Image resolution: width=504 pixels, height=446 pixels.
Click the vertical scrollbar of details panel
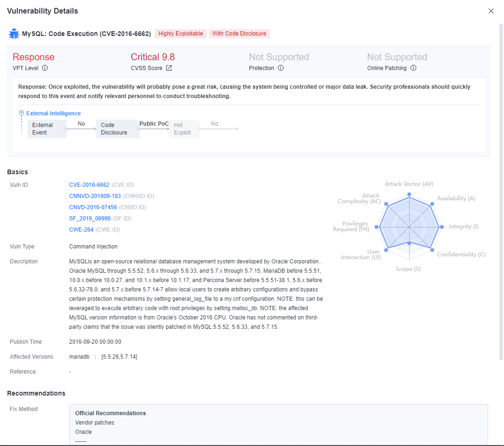(x=501, y=187)
